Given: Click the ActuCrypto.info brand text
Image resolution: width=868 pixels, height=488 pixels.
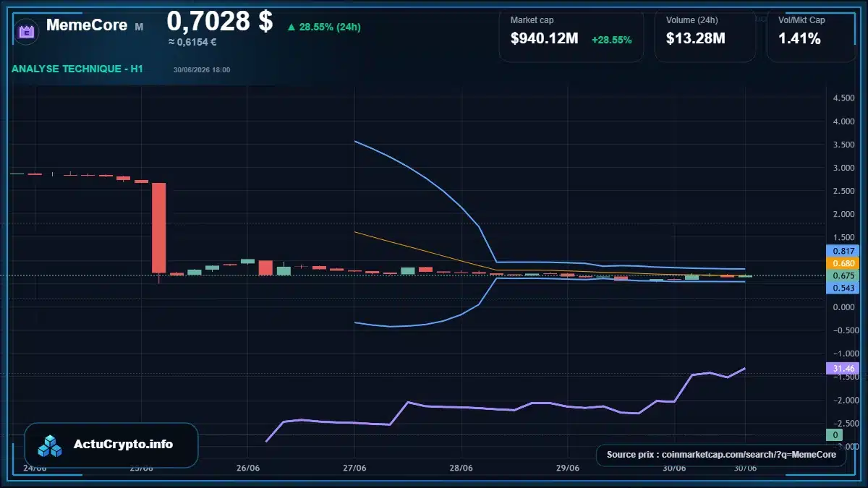Looking at the screenshot, I should [123, 445].
